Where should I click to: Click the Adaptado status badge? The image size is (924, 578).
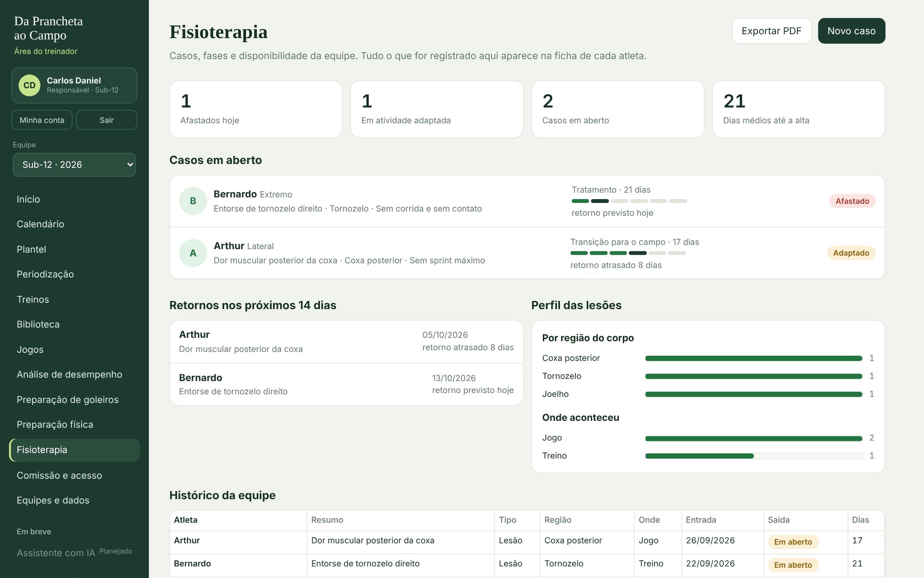pos(851,253)
